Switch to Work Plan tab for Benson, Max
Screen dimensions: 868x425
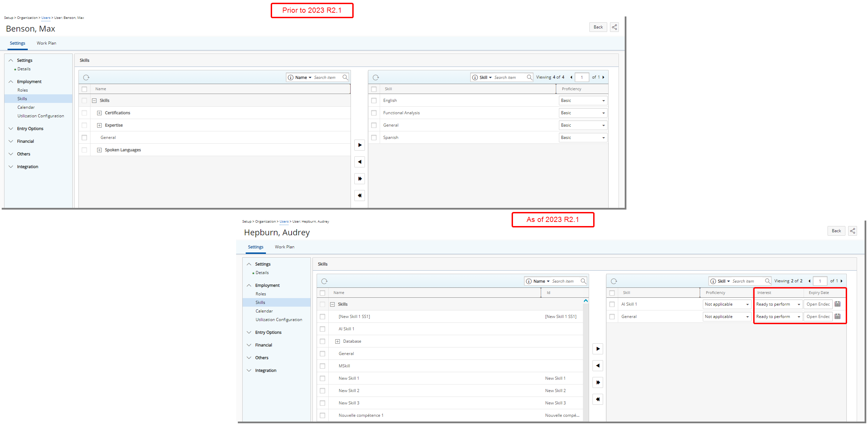47,43
